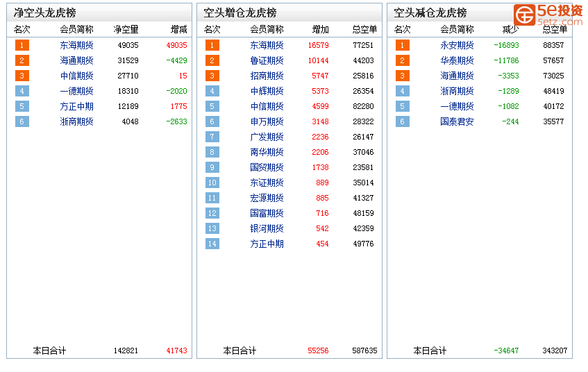
Task: Select 国泰君安 member link
Action: 457,121
